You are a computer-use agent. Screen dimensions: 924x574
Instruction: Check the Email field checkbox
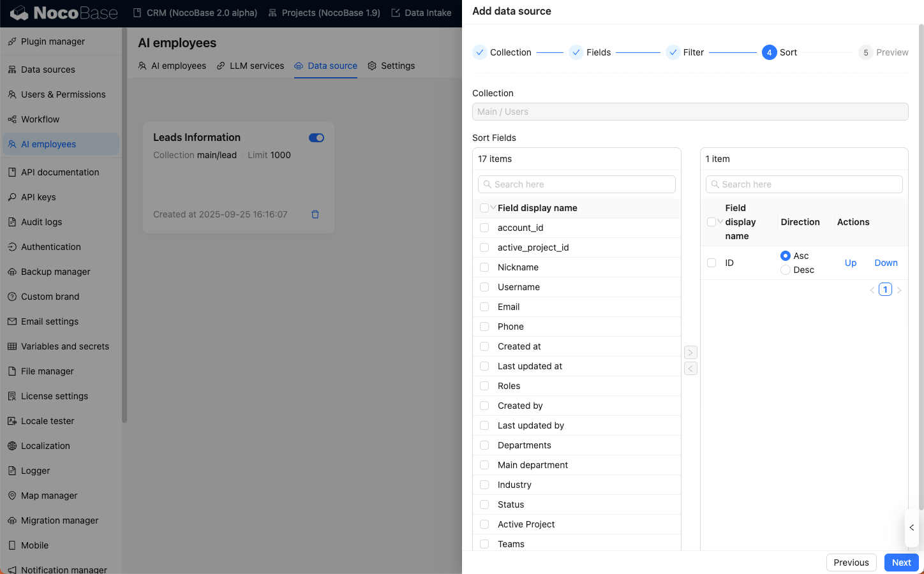484,307
